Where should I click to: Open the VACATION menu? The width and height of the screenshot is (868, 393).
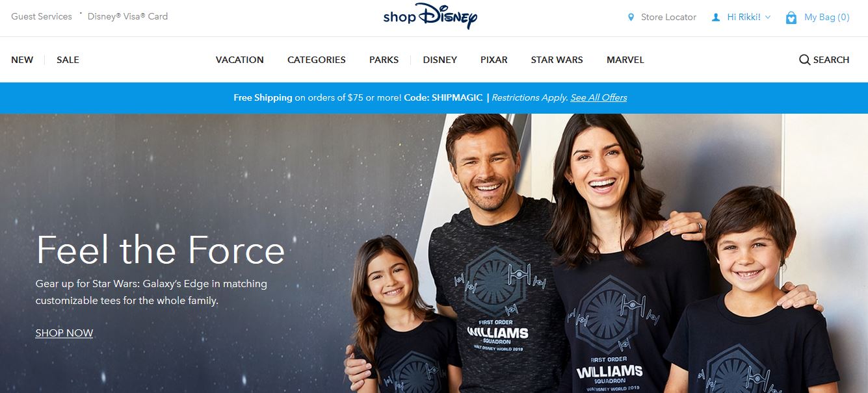coord(240,60)
